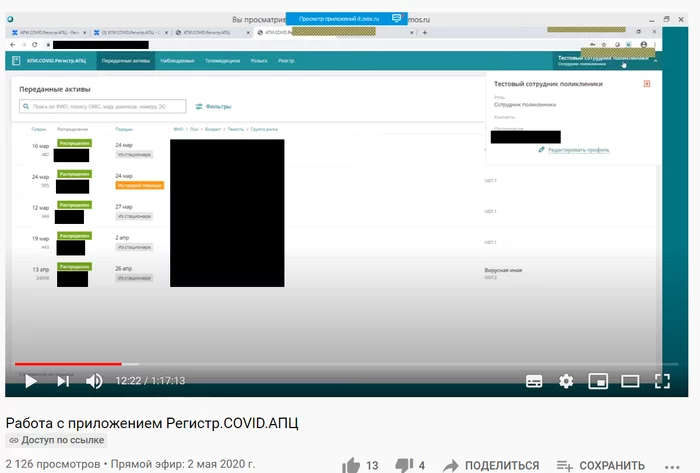
Task: Click the video title Работа с приложением Регистр.COVID.АПЦ
Action: pyautogui.click(x=152, y=423)
